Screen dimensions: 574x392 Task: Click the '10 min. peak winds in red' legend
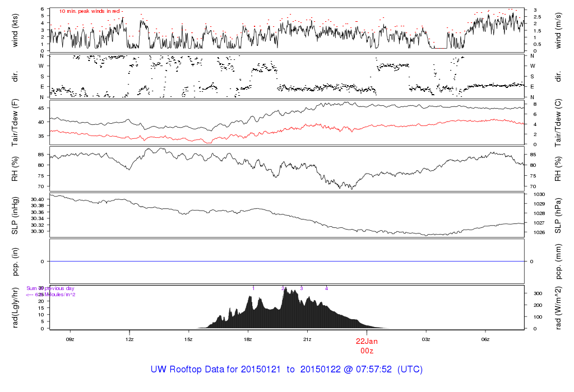91,11
